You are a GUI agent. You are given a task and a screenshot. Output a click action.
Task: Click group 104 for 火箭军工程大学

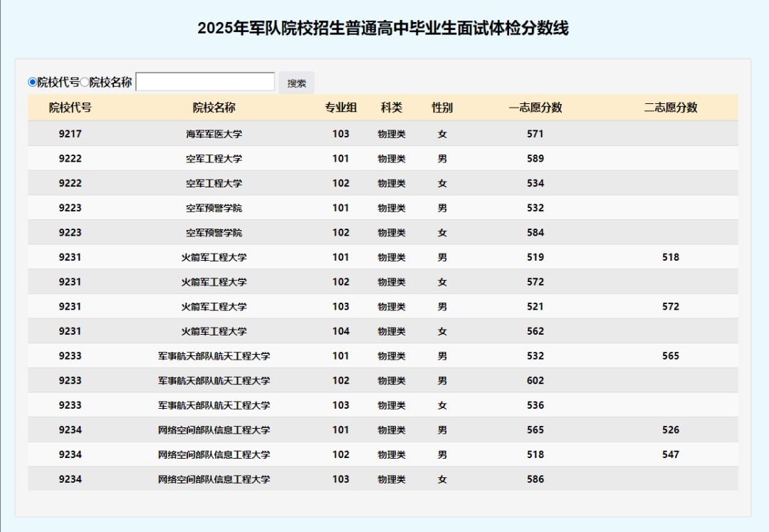tap(341, 331)
